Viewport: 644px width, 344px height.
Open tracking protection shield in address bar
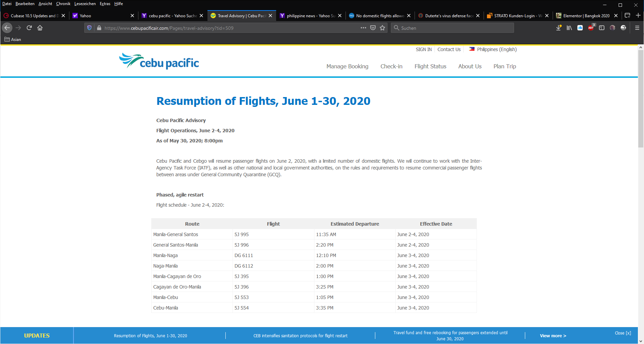[89, 28]
